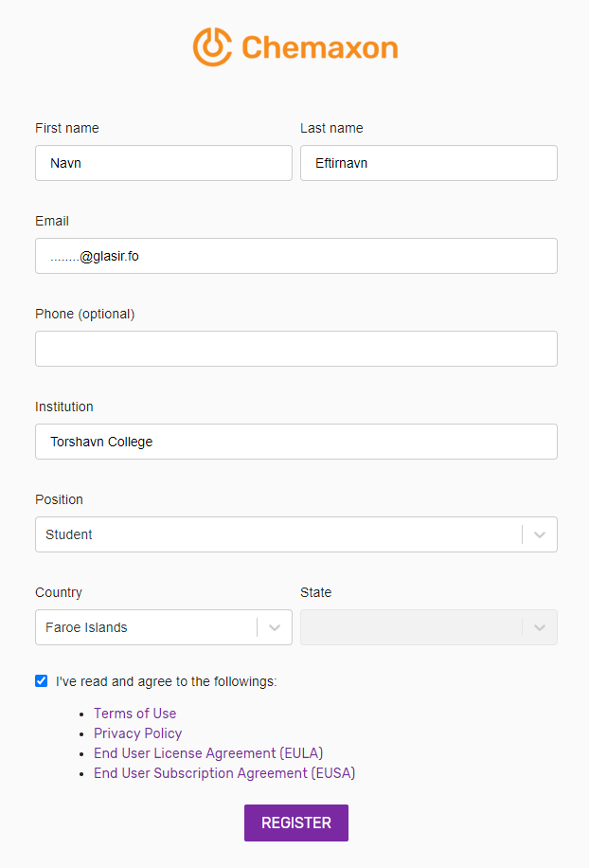The height and width of the screenshot is (868, 589).
Task: Focus the Institution input field
Action: click(295, 442)
